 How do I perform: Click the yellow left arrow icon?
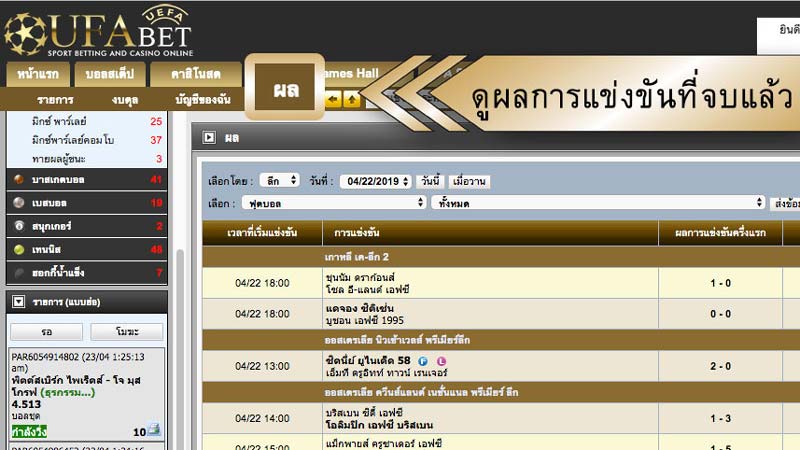[x=333, y=99]
